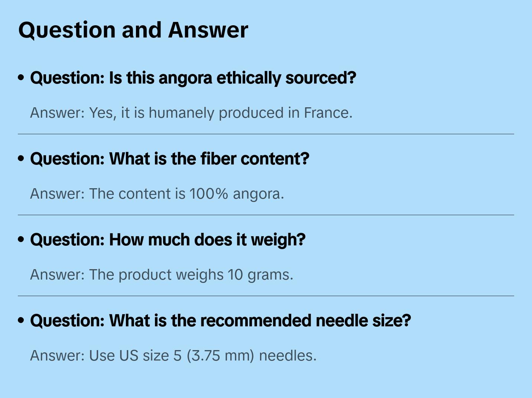Image resolution: width=532 pixels, height=398 pixels.
Task: Click the bullet beside the ethically sourced question
Action: [x=21, y=78]
